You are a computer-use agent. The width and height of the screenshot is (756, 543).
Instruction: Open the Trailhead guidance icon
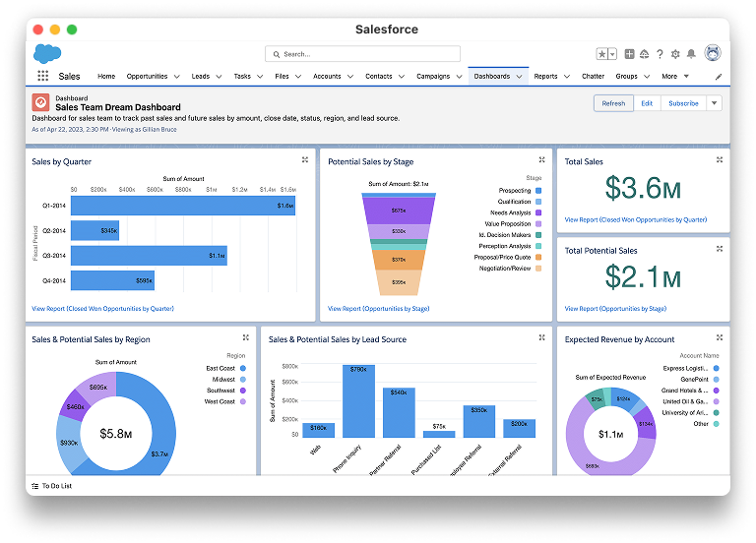click(x=644, y=54)
